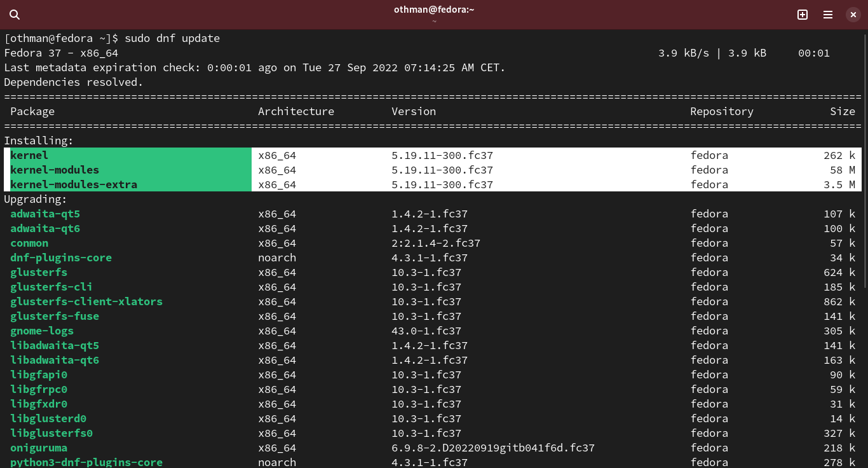Click the Architecture column header
This screenshot has width=868, height=468.
295,111
